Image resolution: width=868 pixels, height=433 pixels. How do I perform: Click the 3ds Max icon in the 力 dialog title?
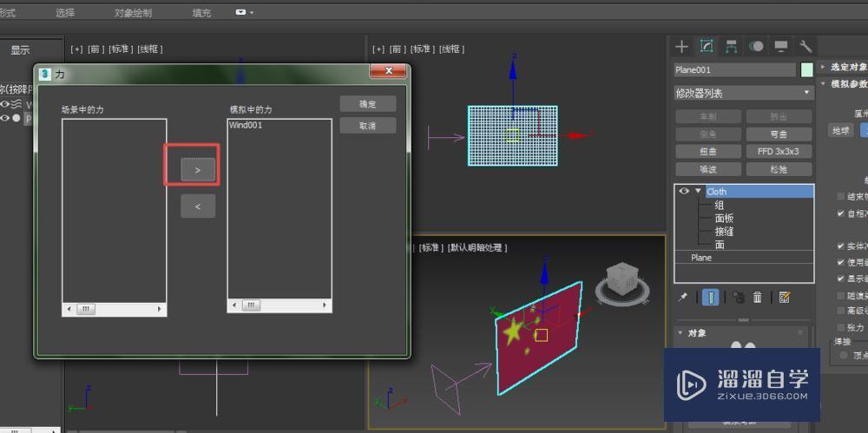[46, 73]
